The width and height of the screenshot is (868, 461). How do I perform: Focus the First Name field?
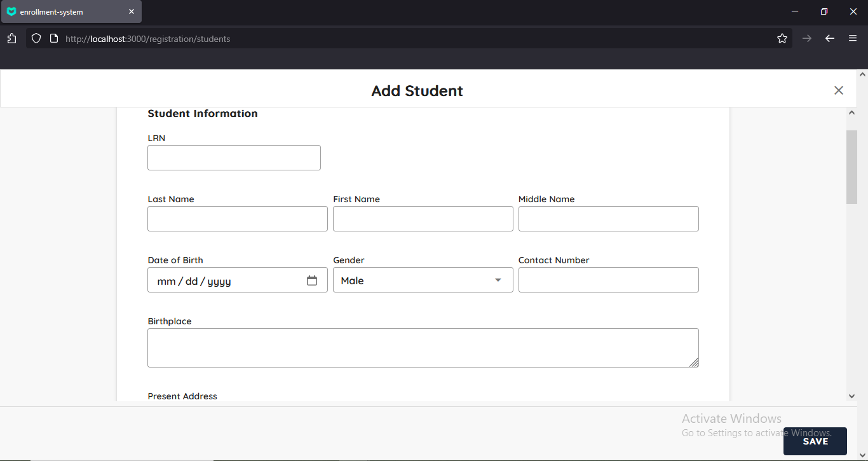(x=423, y=219)
